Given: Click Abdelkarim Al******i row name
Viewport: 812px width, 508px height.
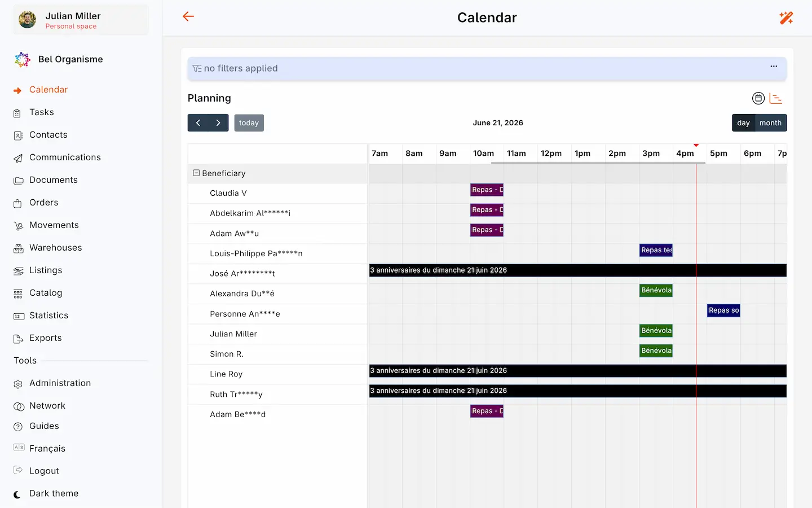Looking at the screenshot, I should [x=250, y=213].
